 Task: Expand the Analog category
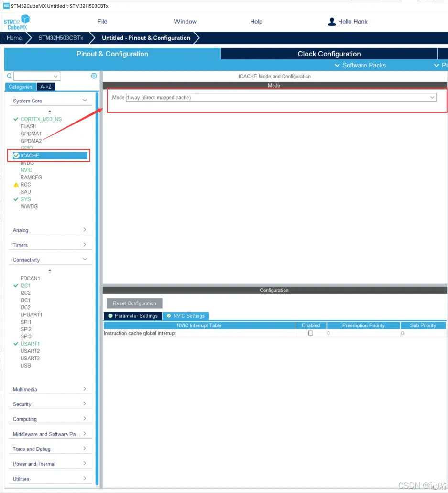[50, 230]
